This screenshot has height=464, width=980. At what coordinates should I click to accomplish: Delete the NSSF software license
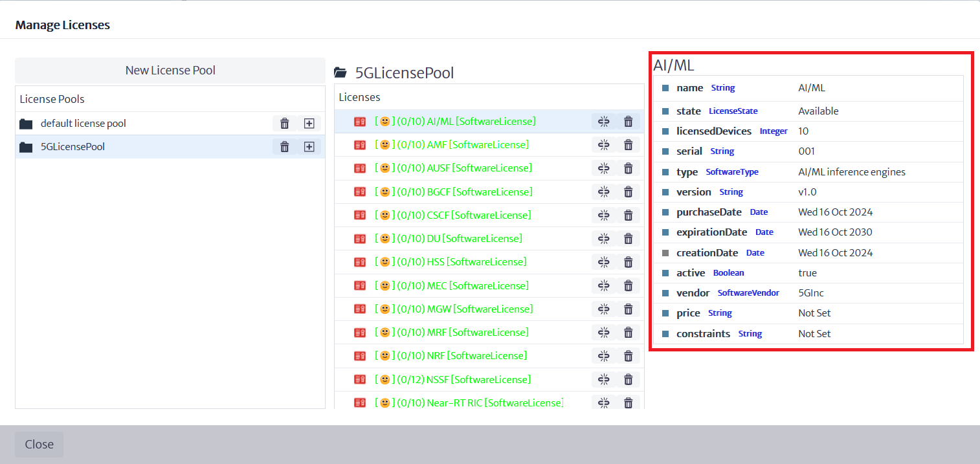coord(627,379)
